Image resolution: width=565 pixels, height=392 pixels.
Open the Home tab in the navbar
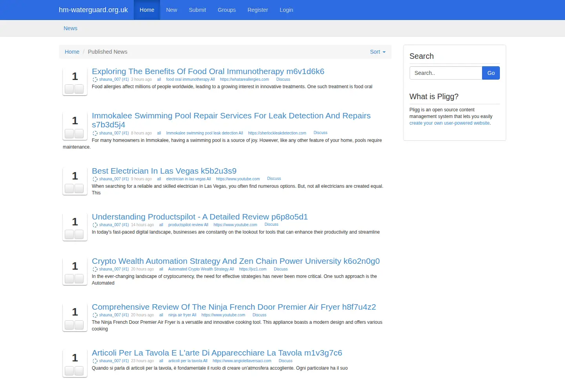coord(147,10)
